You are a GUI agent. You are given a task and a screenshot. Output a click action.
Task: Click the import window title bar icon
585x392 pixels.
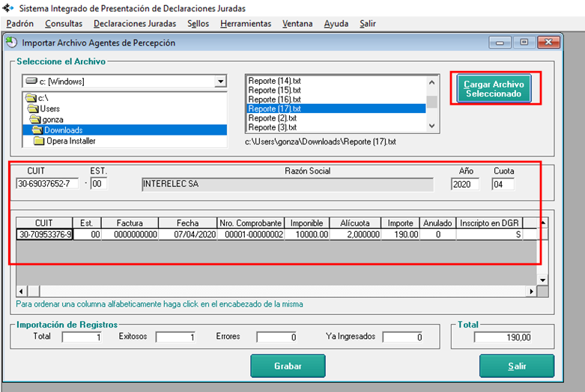click(x=11, y=43)
